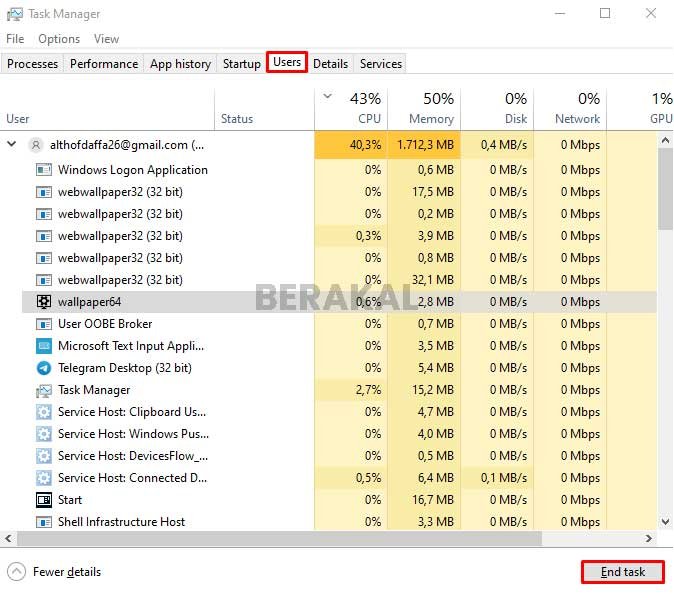Sort by the User column header

pyautogui.click(x=107, y=109)
